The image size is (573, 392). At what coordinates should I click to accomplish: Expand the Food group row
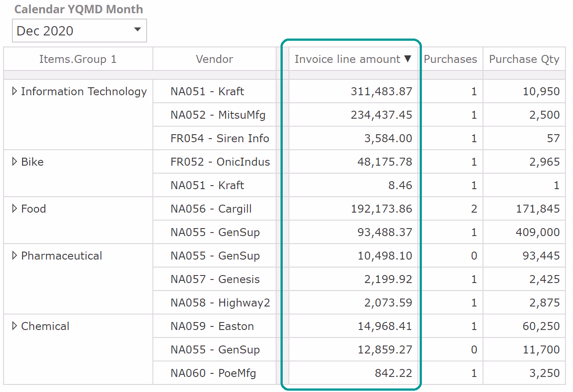[15, 209]
